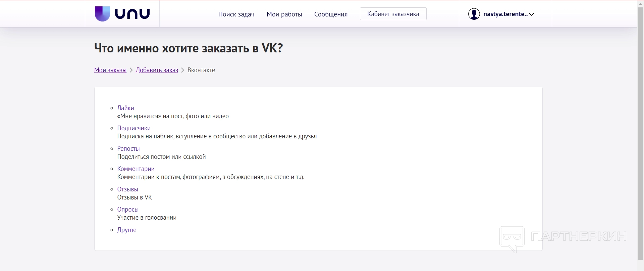Viewport: 644px width, 271px height.
Task: Click the nastya.terente.. username
Action: [x=505, y=14]
